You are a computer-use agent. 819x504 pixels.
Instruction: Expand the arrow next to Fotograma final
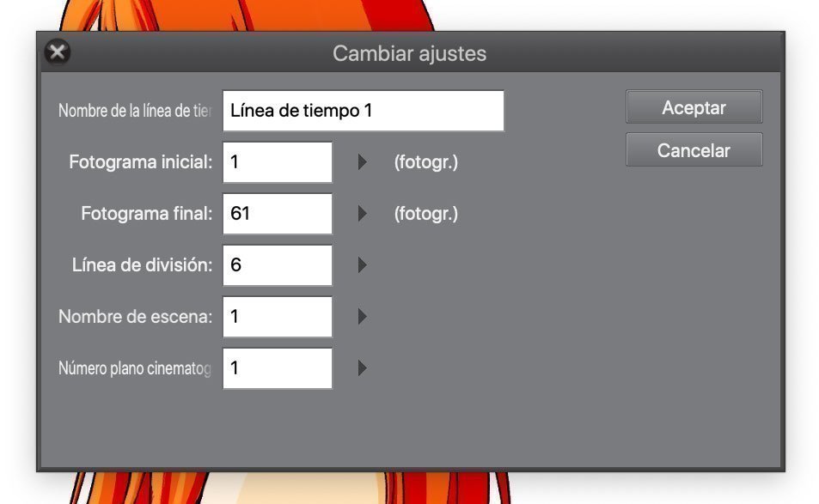tap(362, 214)
